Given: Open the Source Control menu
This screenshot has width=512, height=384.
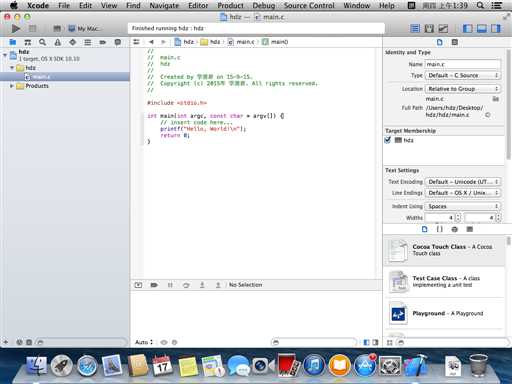Looking at the screenshot, I should (309, 5).
